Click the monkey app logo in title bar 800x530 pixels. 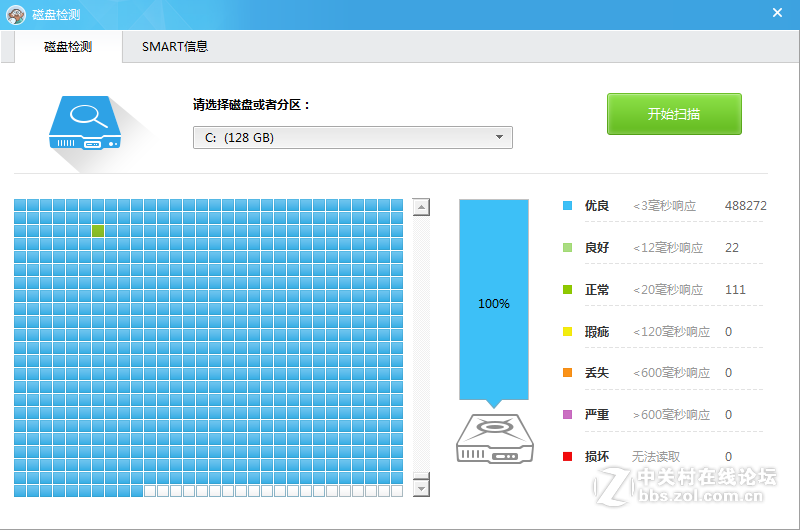click(x=16, y=15)
